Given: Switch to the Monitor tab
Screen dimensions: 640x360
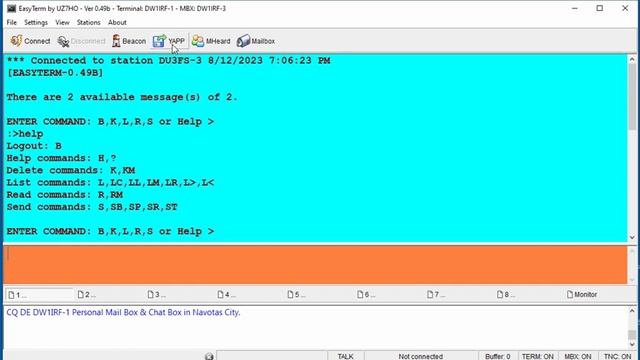Looking at the screenshot, I should pos(582,295).
